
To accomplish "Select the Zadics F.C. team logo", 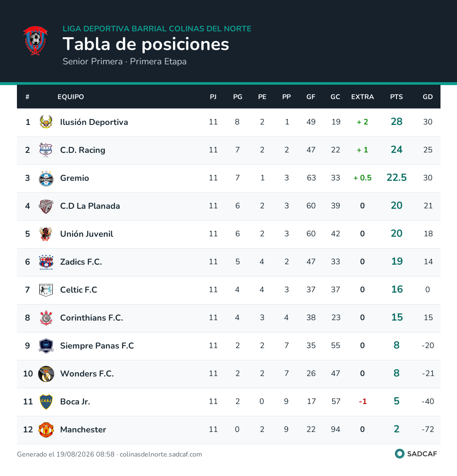I will coord(46,262).
